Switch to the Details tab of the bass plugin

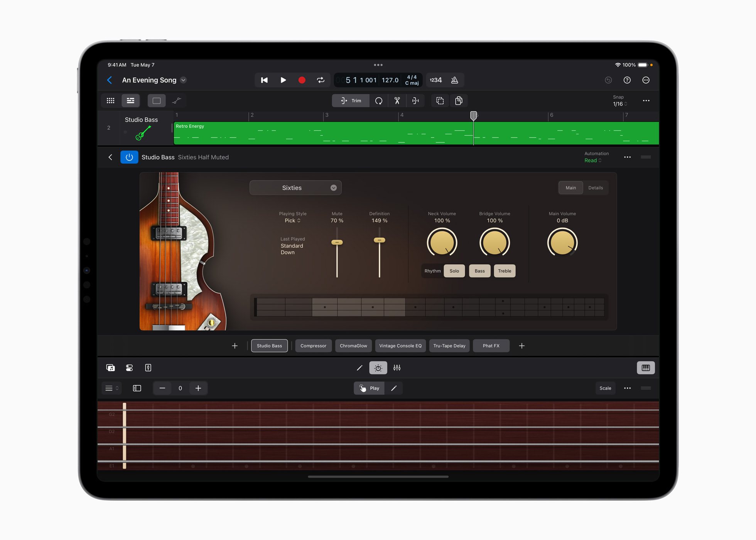coord(596,188)
